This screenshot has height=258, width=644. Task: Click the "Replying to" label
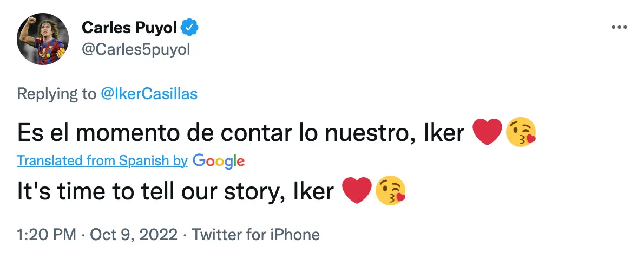[x=56, y=94]
